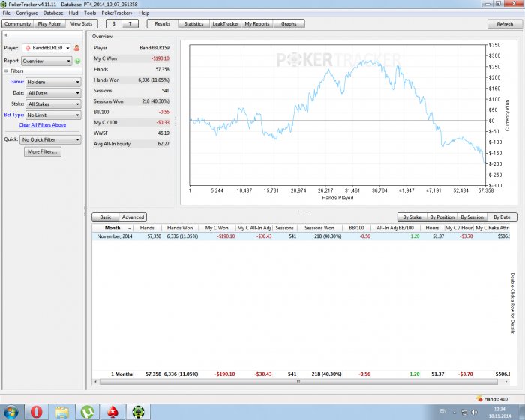The width and height of the screenshot is (525, 420).
Task: Click the PokerStars icon in the taskbar
Action: pos(112,411)
